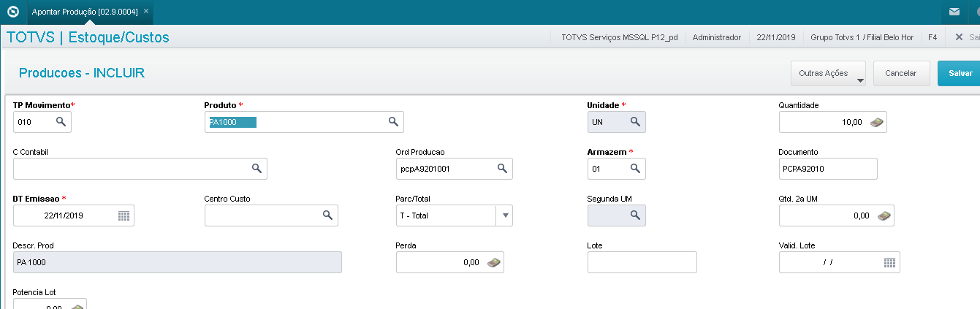The image size is (980, 309).
Task: Close the Apontar Produção tab
Action: point(146,12)
